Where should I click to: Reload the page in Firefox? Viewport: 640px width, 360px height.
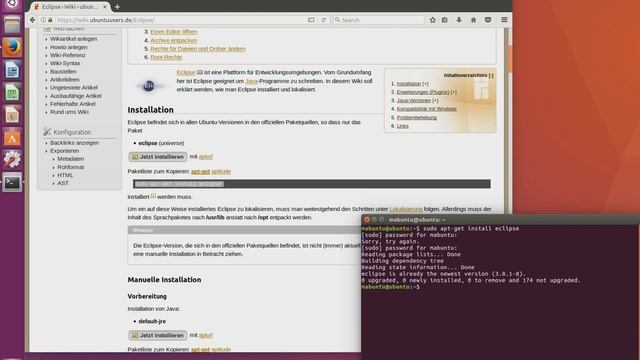click(324, 20)
